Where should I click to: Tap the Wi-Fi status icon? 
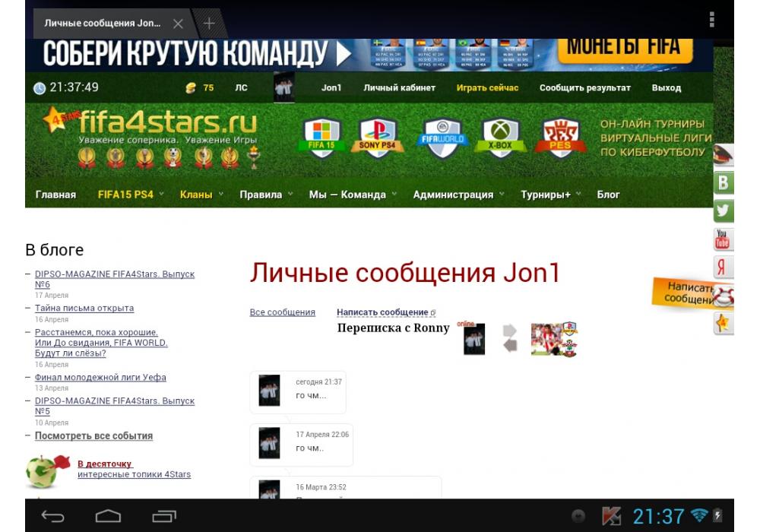click(x=699, y=515)
